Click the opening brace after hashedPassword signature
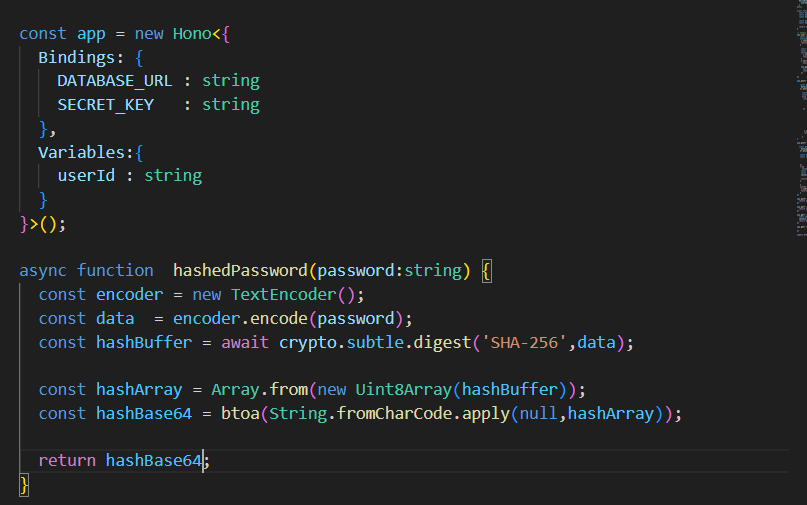807x505 pixels. 486,271
